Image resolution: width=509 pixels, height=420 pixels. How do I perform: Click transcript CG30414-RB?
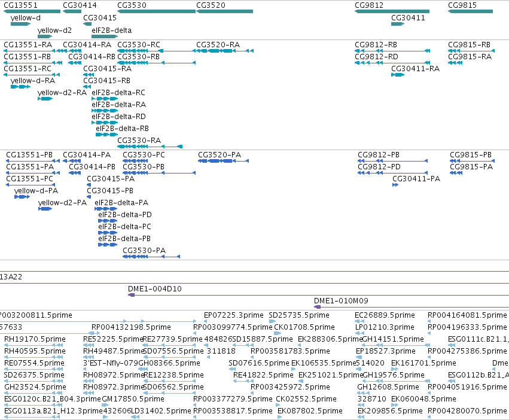[x=75, y=63]
